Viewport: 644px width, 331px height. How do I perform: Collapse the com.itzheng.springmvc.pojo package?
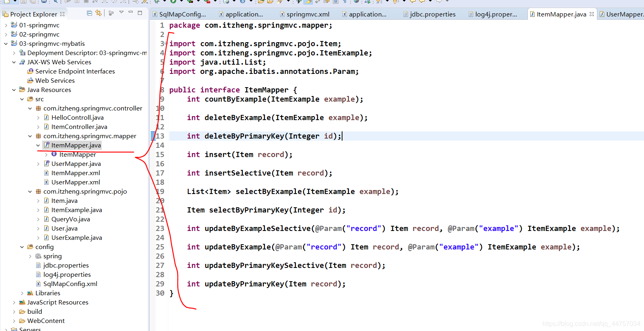tap(30, 191)
